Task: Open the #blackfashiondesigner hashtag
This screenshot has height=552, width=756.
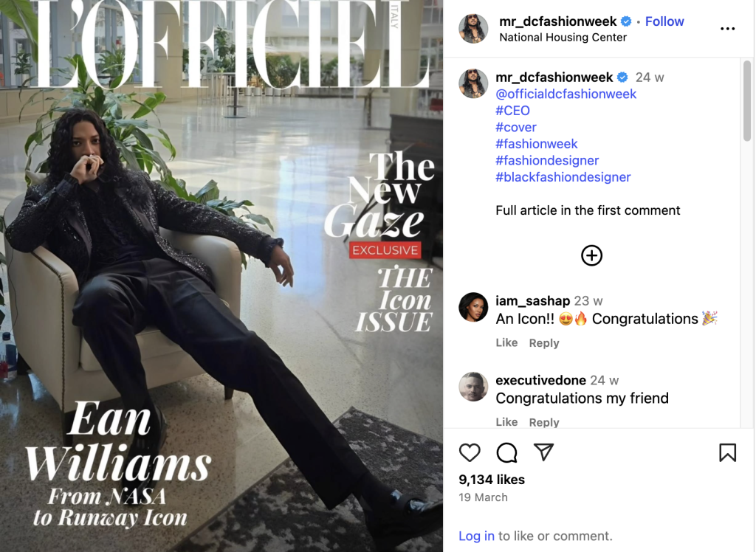Action: point(563,177)
